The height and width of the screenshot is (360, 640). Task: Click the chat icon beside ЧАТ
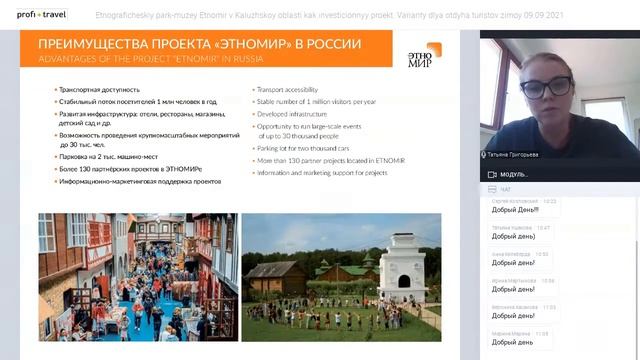492,189
